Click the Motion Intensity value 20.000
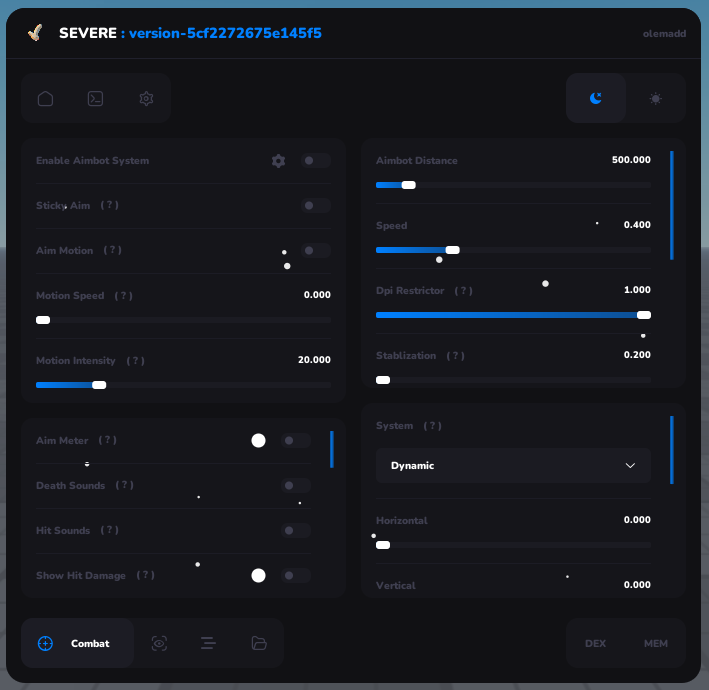This screenshot has width=709, height=690. [314, 360]
